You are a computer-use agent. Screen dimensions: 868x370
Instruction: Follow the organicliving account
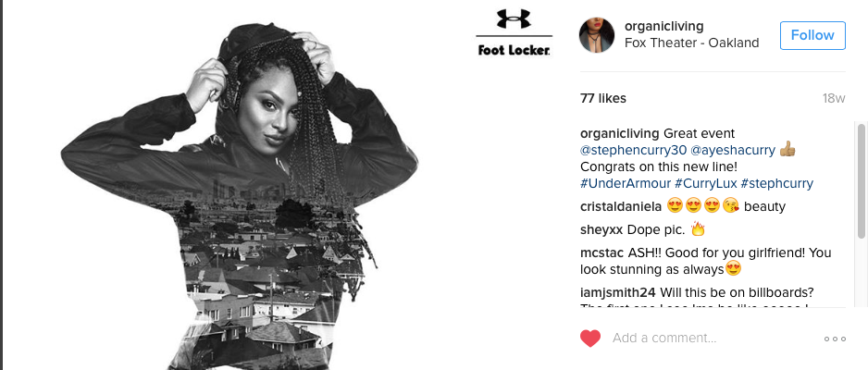812,35
